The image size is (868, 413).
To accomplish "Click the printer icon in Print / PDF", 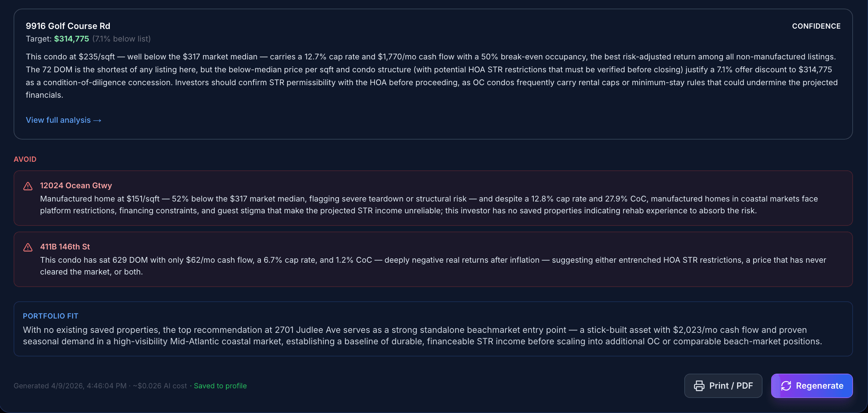I will click(699, 386).
